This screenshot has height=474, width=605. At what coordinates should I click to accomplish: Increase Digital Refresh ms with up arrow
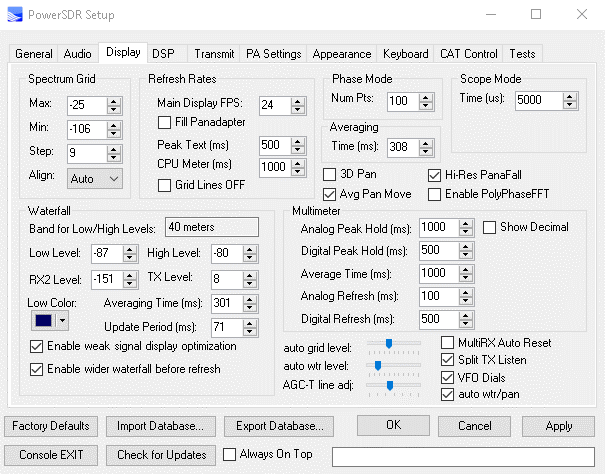coord(466,315)
